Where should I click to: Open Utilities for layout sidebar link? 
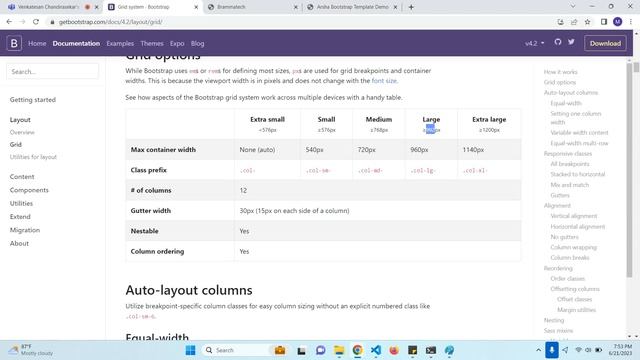[33, 157]
